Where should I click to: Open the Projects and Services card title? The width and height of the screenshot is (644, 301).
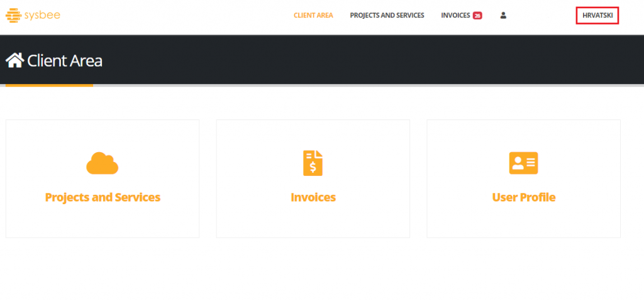pos(103,197)
